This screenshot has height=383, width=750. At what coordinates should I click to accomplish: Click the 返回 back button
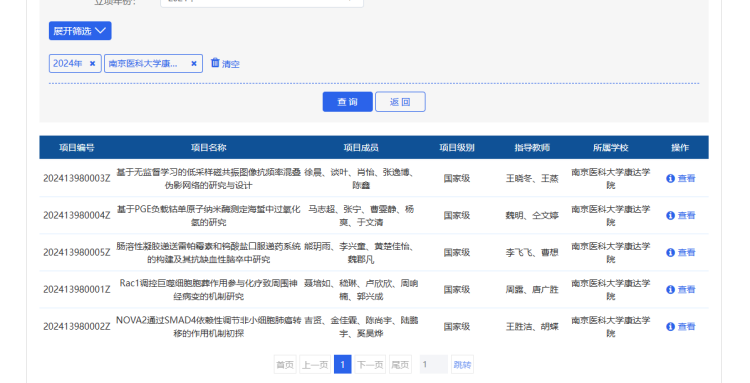[400, 102]
